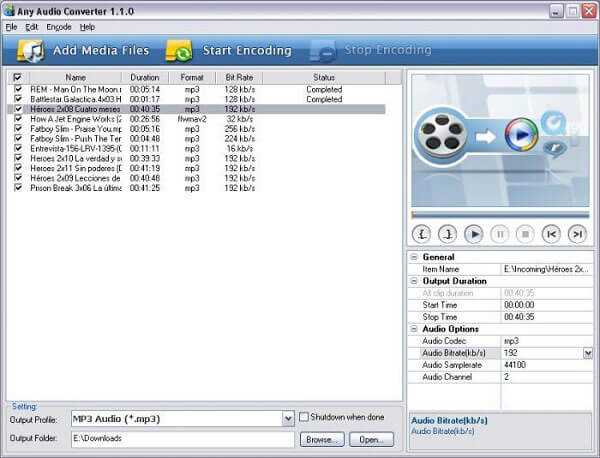Open the Output Profile dropdown

288,419
